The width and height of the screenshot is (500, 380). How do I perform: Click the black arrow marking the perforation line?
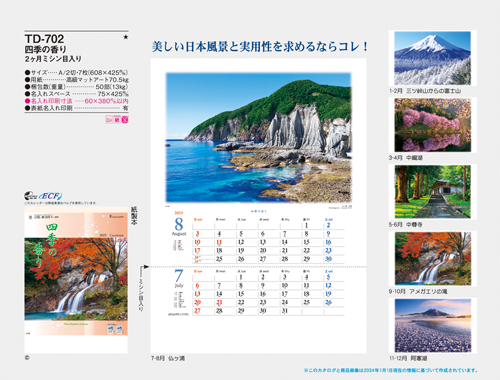click(146, 267)
